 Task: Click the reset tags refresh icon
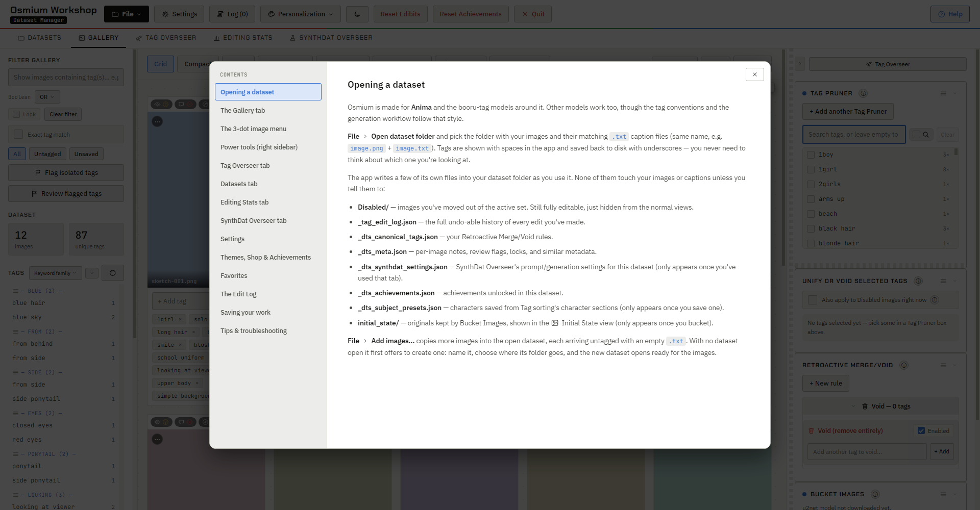(113, 273)
